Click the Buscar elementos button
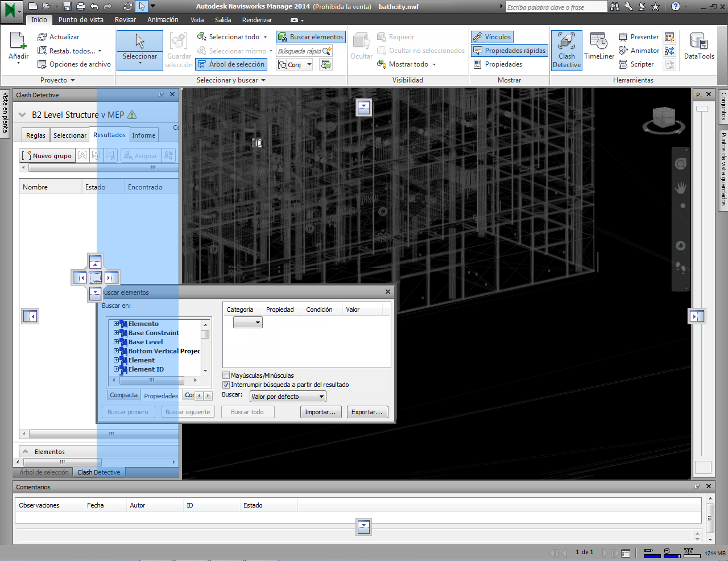The width and height of the screenshot is (728, 561). [311, 37]
